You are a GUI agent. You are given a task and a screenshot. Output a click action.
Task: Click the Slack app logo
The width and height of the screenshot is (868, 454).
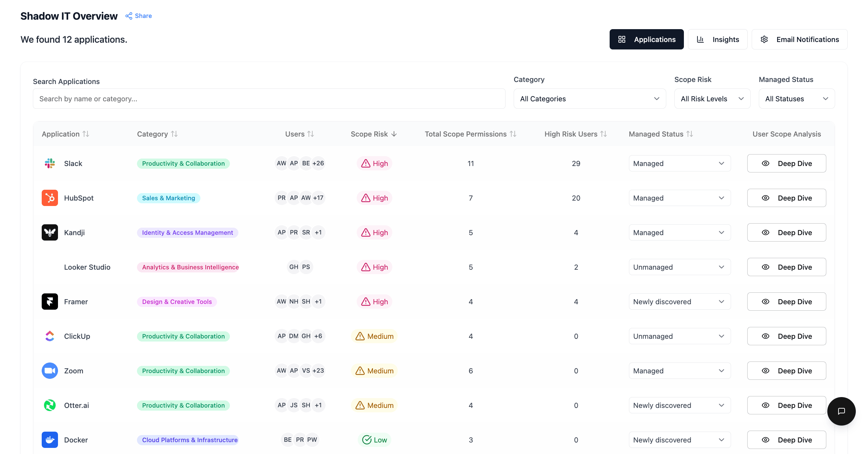tap(50, 163)
